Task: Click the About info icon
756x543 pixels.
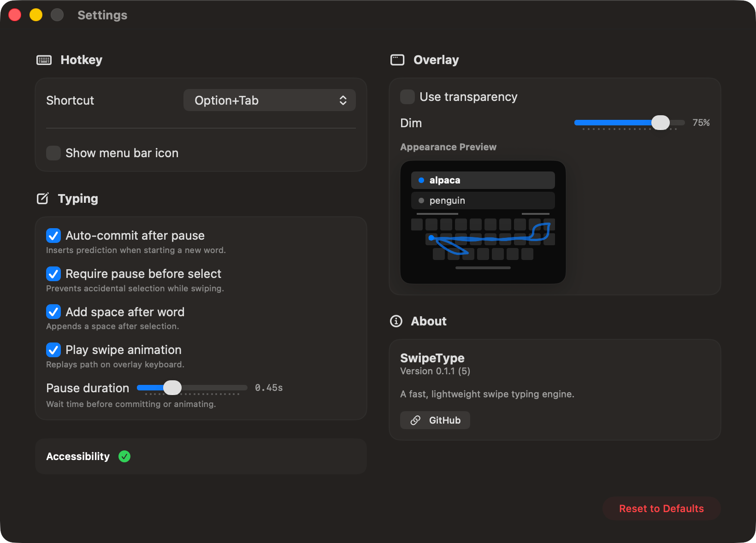Action: (396, 321)
